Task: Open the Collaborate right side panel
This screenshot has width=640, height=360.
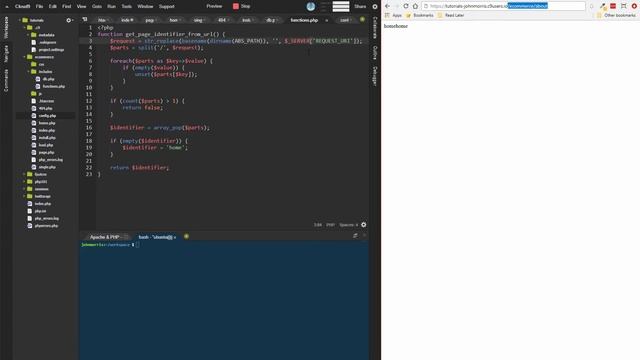Action: [x=375, y=28]
